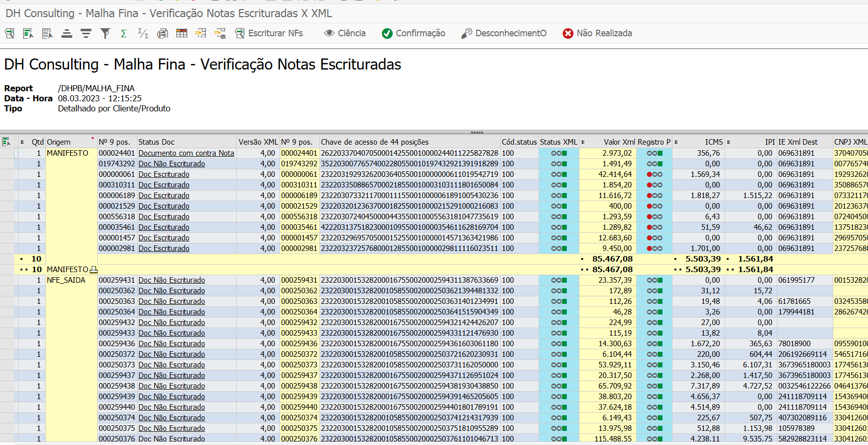Screen dimensions: 868x445
Task: Click row selector for document 000024401
Action: (x=7, y=153)
